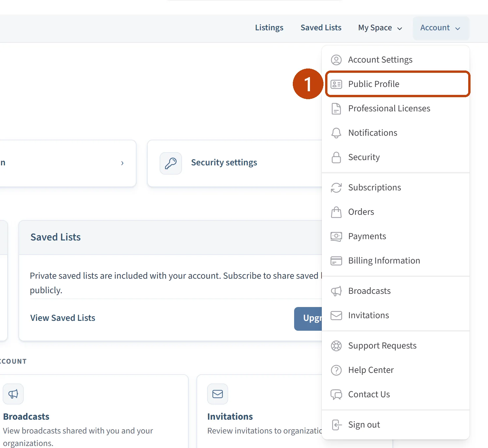The height and width of the screenshot is (448, 488).
Task: Open Help Center from dropdown menu
Action: coord(396,370)
